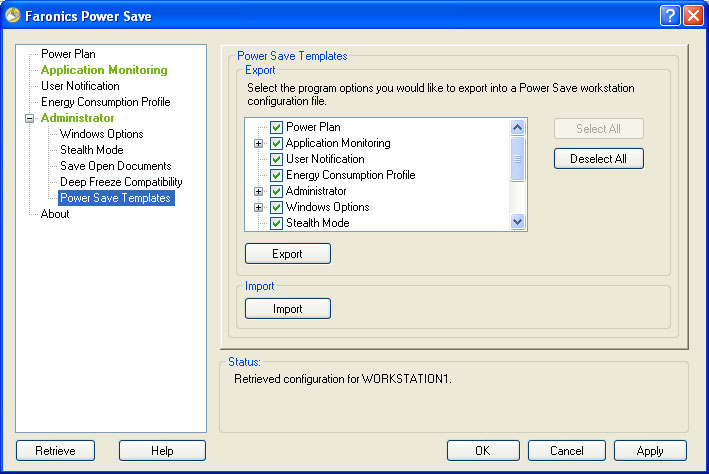Expand Windows Options in export list
This screenshot has width=709, height=474.
258,207
